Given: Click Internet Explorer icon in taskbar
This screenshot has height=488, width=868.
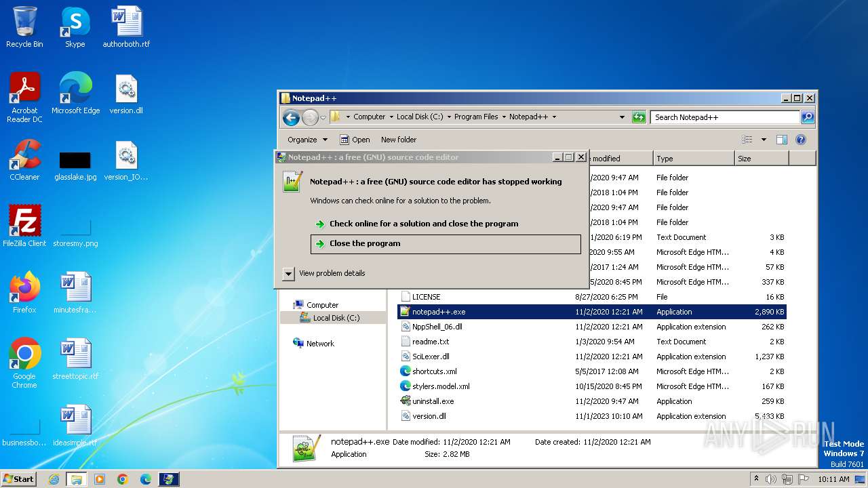Looking at the screenshot, I should [54, 479].
